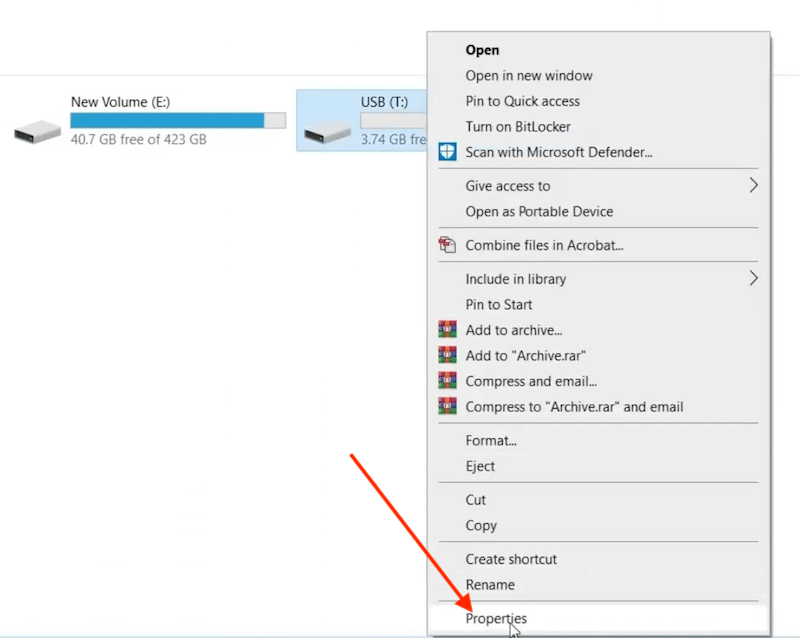Click the Microsoft Defender shield icon
Image resolution: width=800 pixels, height=638 pixels.
[x=447, y=152]
